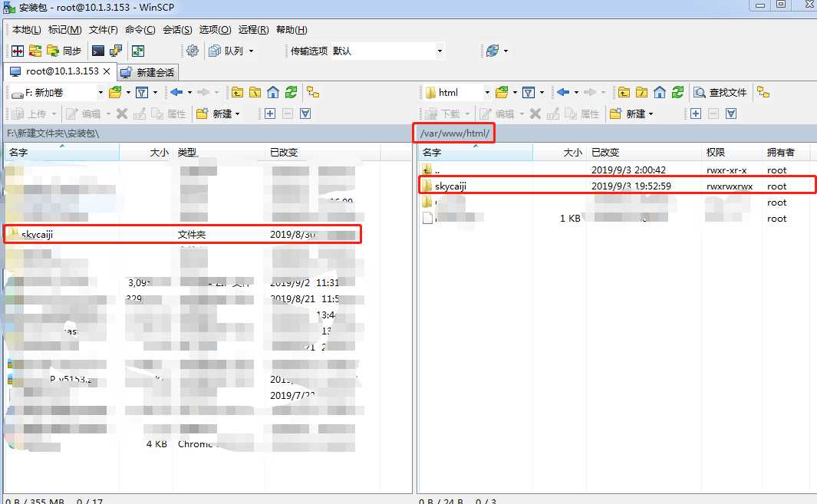
Task: Open the 会话 menu
Action: (x=177, y=30)
